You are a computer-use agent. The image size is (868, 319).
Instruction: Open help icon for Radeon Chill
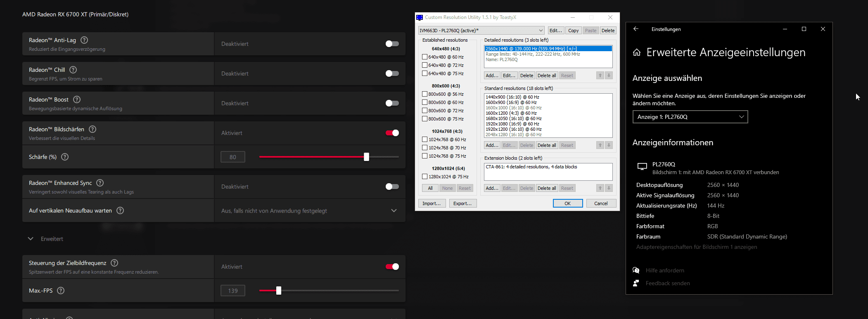pos(73,70)
